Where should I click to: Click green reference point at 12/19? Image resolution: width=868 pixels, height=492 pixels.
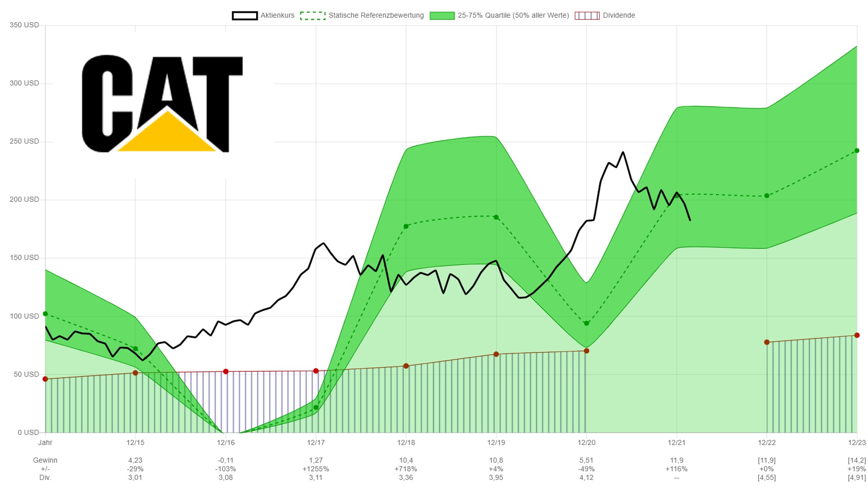pyautogui.click(x=496, y=217)
